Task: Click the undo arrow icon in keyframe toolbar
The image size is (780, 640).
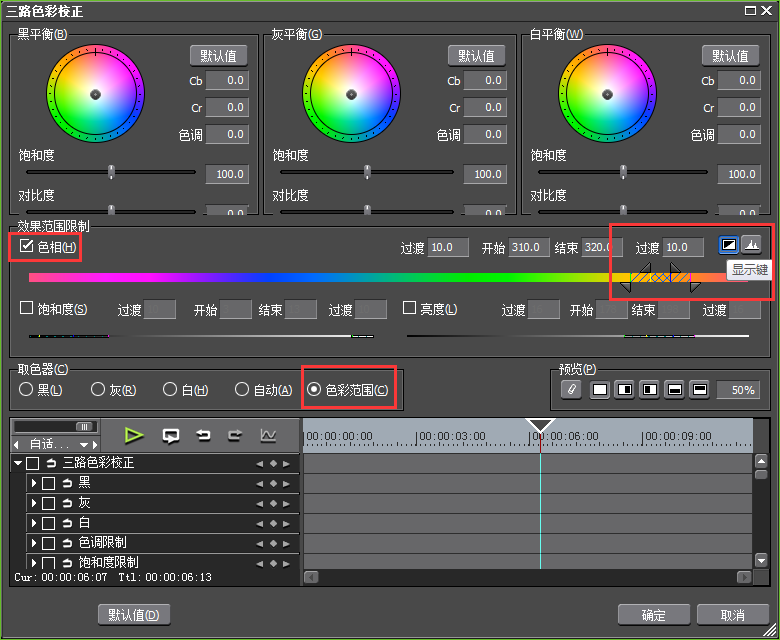Action: tap(203, 436)
